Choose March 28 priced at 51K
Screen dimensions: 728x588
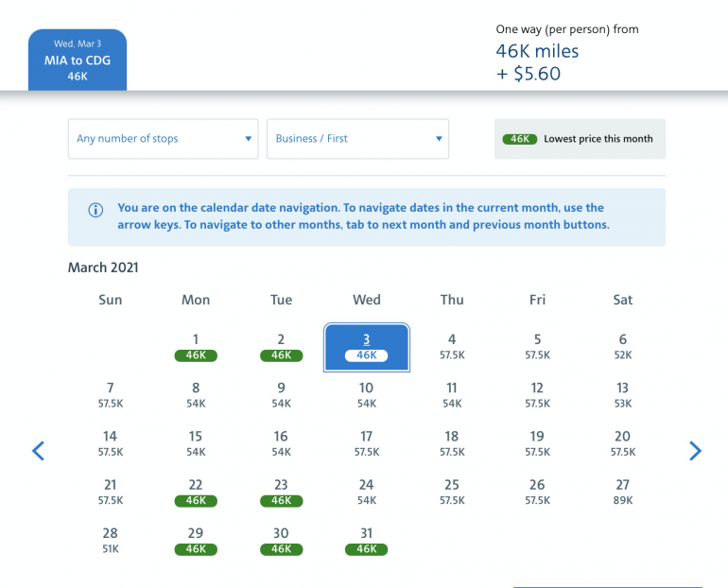click(x=111, y=541)
